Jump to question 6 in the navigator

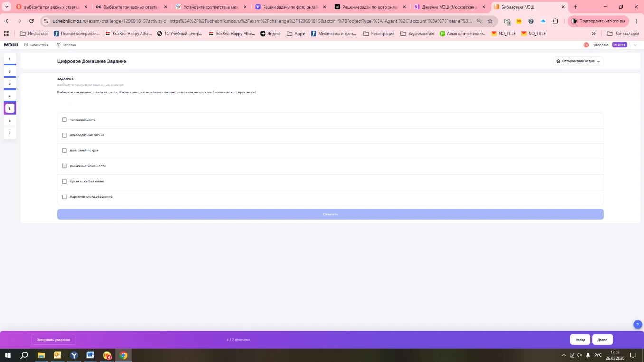pos(9,121)
